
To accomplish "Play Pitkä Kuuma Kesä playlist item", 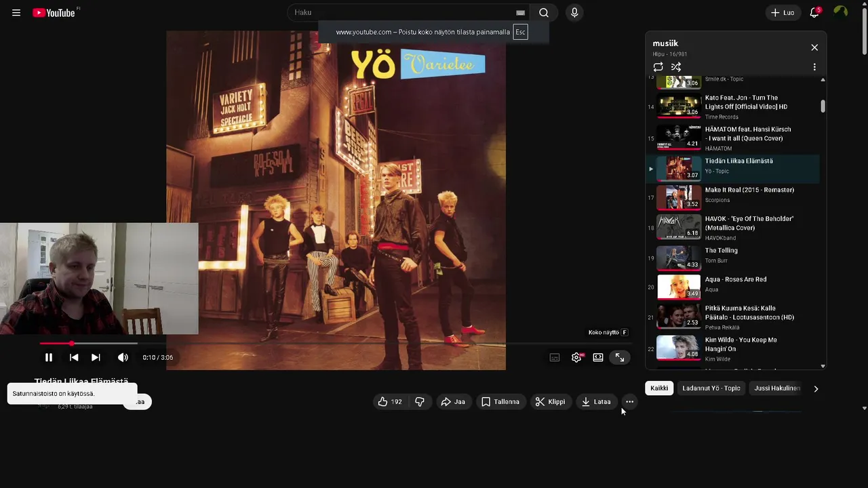I will pyautogui.click(x=732, y=317).
